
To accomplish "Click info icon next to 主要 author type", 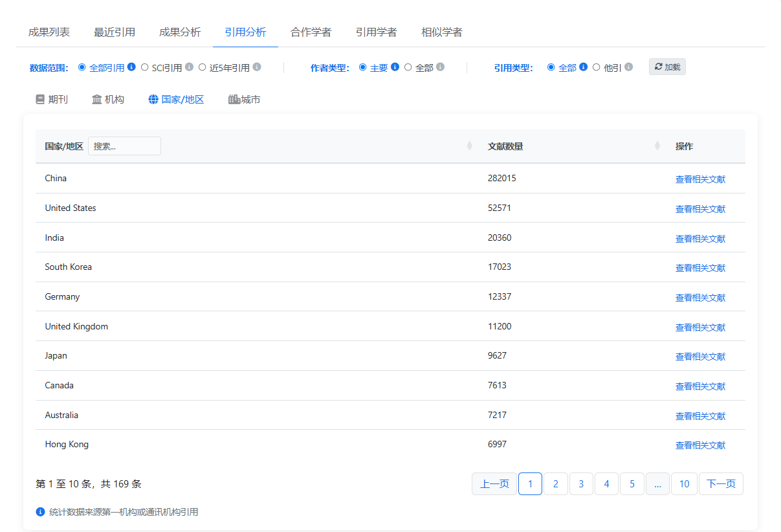I will pos(395,67).
